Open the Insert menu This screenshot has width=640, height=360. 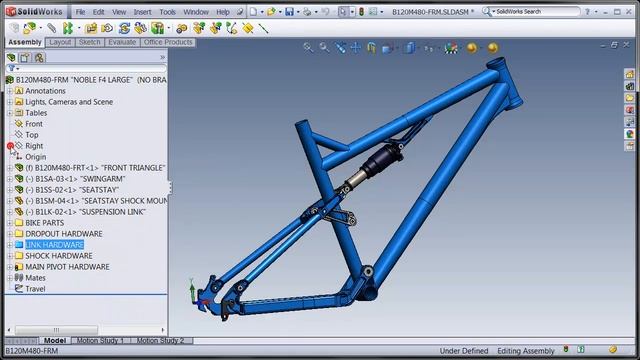click(x=142, y=12)
